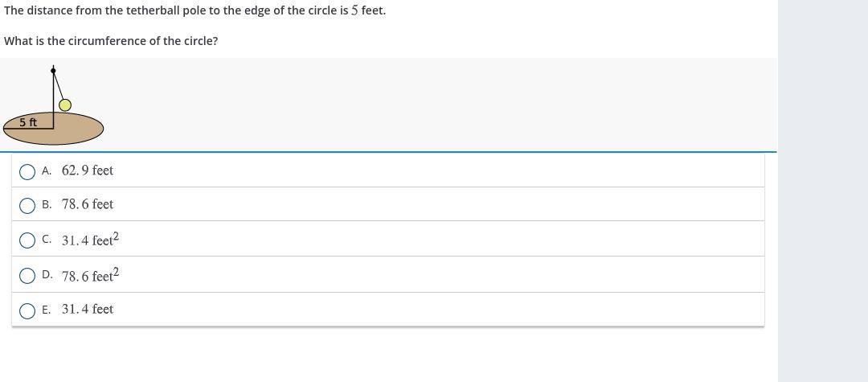Select radio button for answer A
868x382 pixels.
[x=27, y=171]
